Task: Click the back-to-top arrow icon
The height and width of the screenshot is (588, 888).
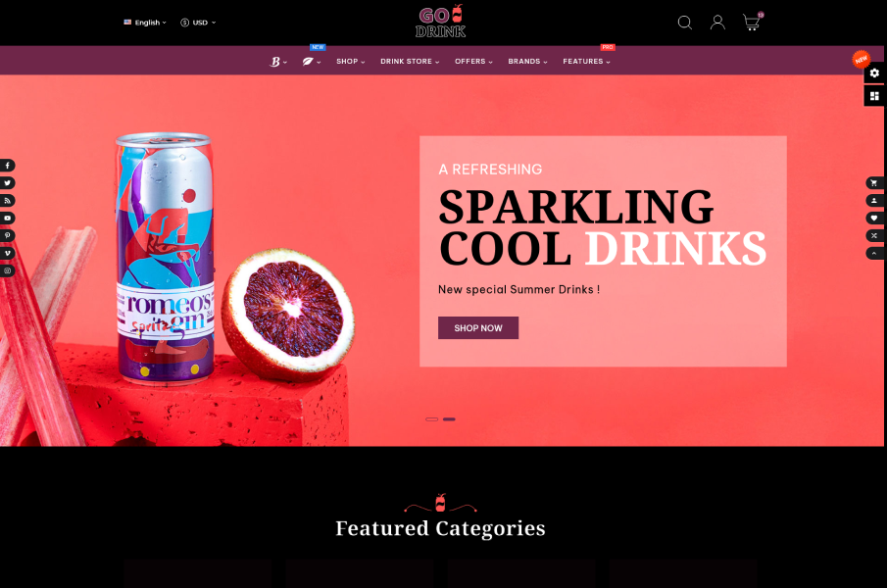Action: 874,253
